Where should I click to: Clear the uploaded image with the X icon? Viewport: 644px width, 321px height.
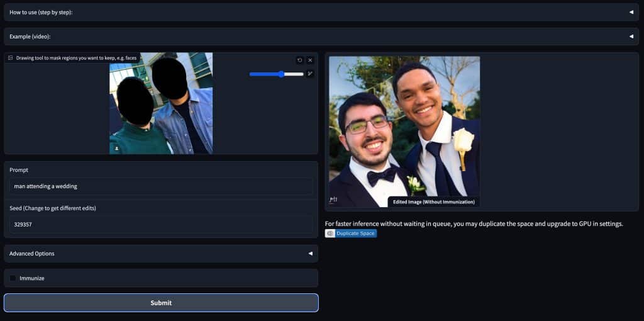[x=310, y=60]
